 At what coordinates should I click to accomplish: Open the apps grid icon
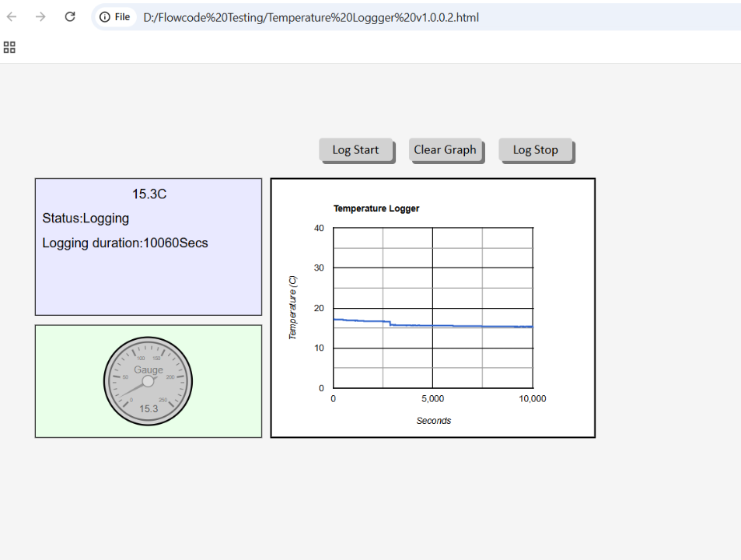(x=9, y=47)
